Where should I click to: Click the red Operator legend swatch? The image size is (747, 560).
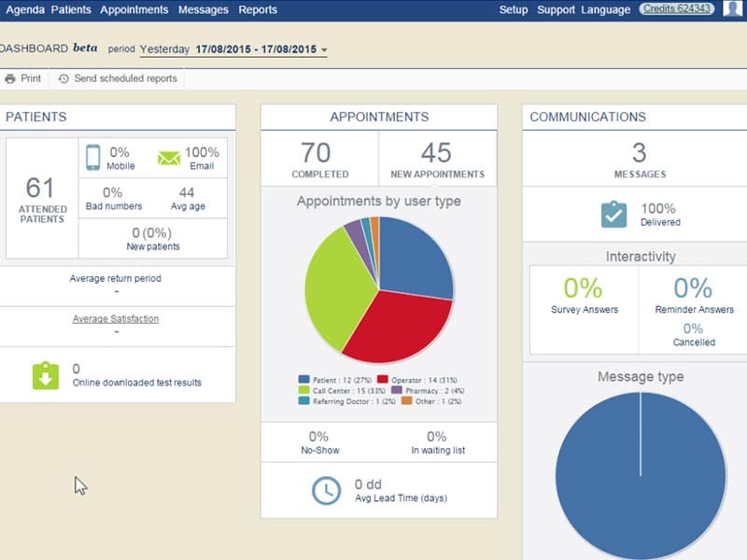click(x=383, y=380)
